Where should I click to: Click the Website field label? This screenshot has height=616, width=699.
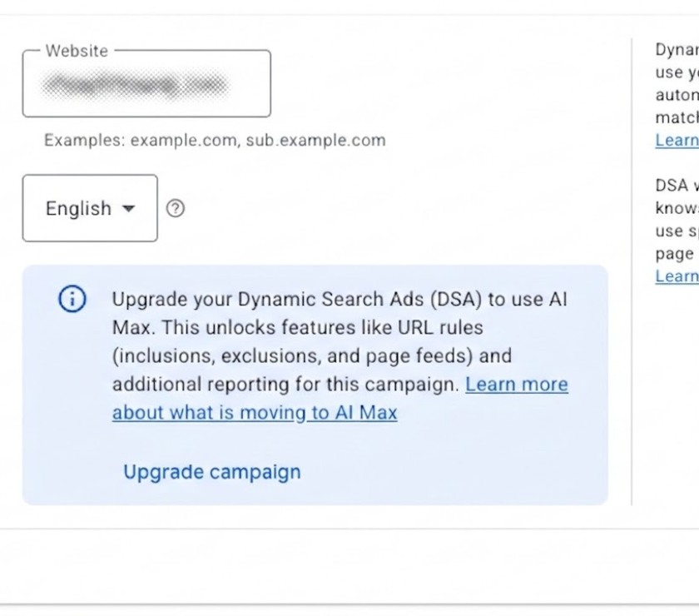[77, 51]
